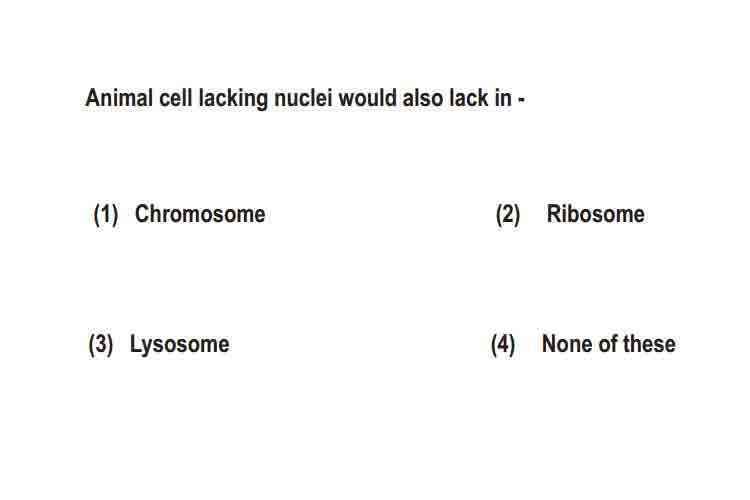This screenshot has height=500, width=750.
Task: Click the (2) option number
Action: click(508, 214)
